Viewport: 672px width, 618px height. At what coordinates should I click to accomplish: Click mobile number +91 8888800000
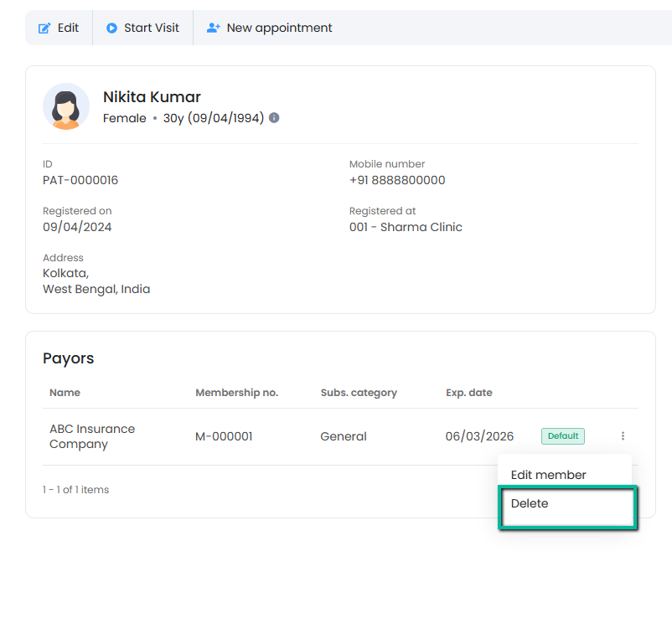click(397, 180)
